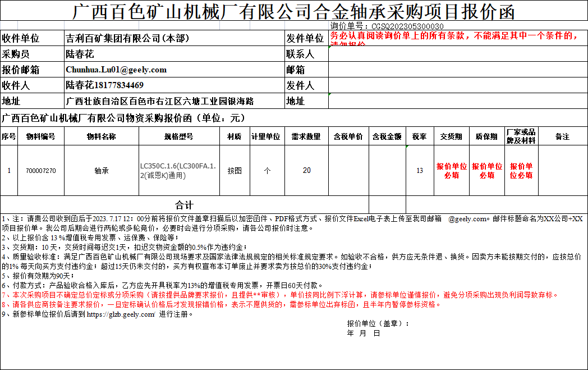Click note 6 about 付款方式

point(162,286)
